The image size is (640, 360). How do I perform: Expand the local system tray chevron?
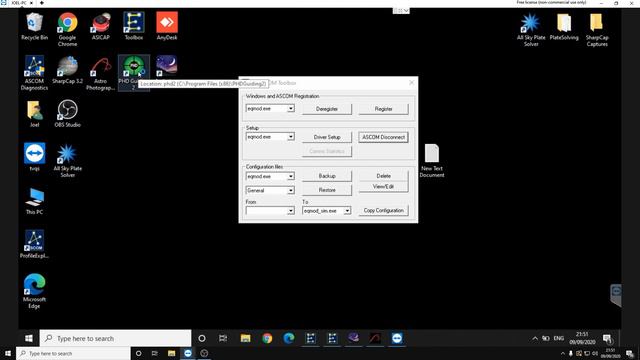click(x=562, y=353)
